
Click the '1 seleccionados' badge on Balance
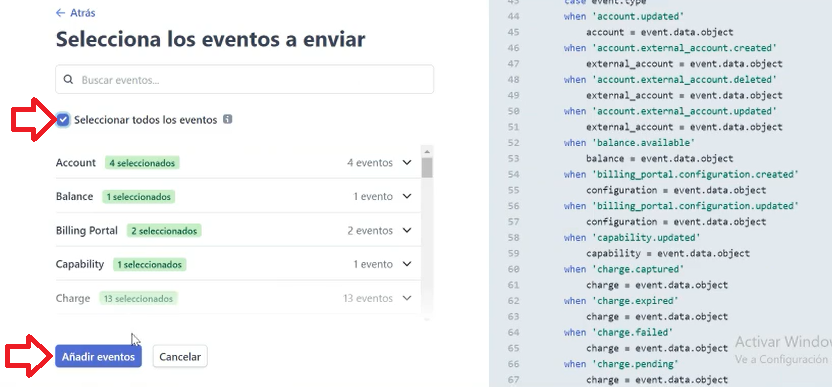coord(138,197)
